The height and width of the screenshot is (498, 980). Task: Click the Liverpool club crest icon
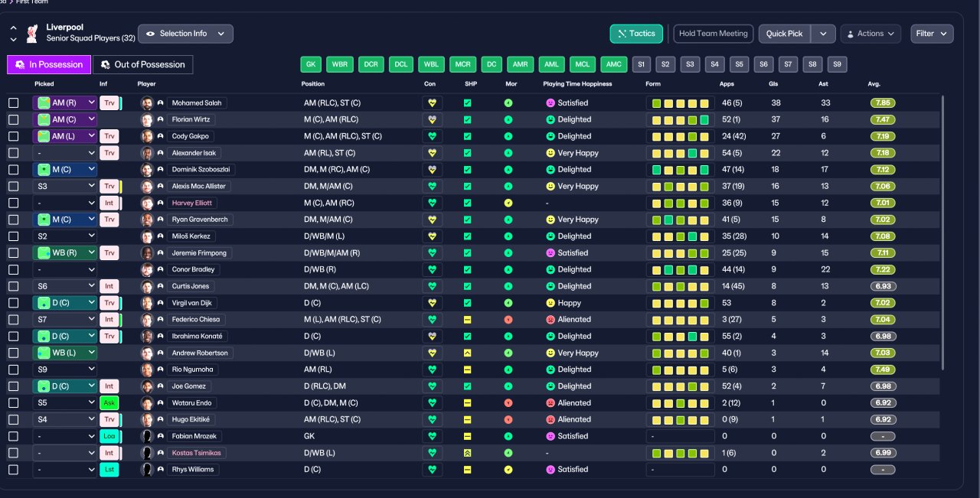tap(32, 33)
